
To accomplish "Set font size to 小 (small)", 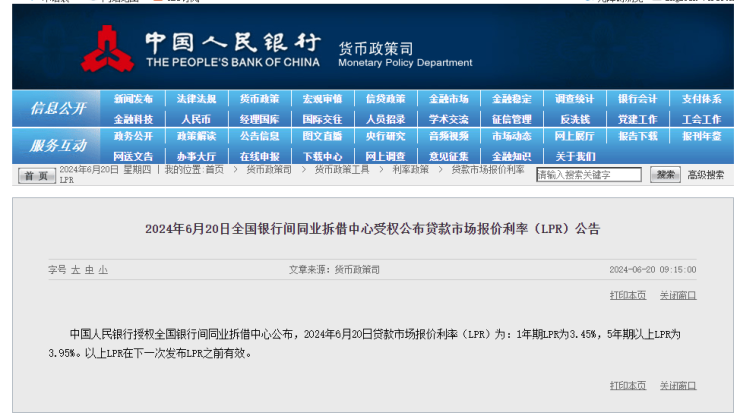I will (x=103, y=270).
